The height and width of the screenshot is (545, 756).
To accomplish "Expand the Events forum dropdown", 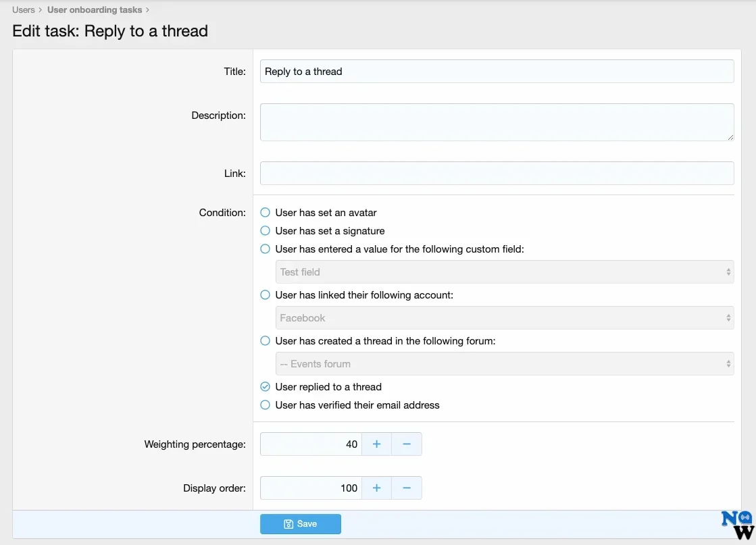I will 504,364.
